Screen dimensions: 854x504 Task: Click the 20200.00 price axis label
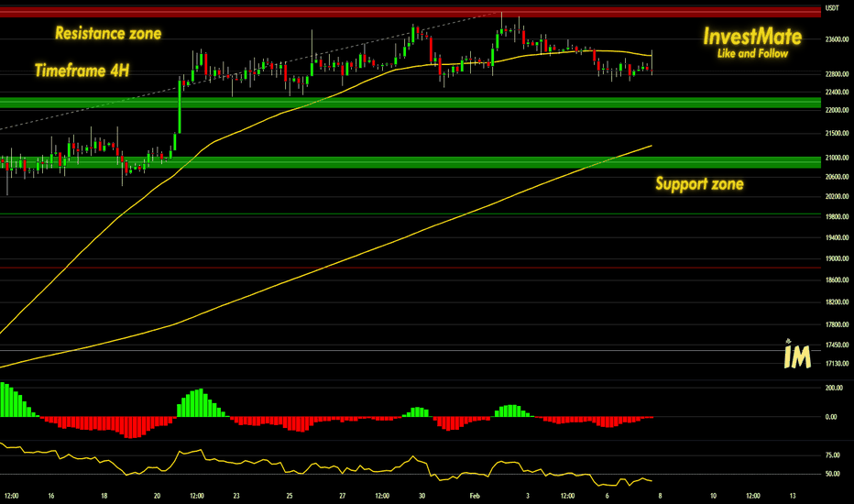coord(838,196)
